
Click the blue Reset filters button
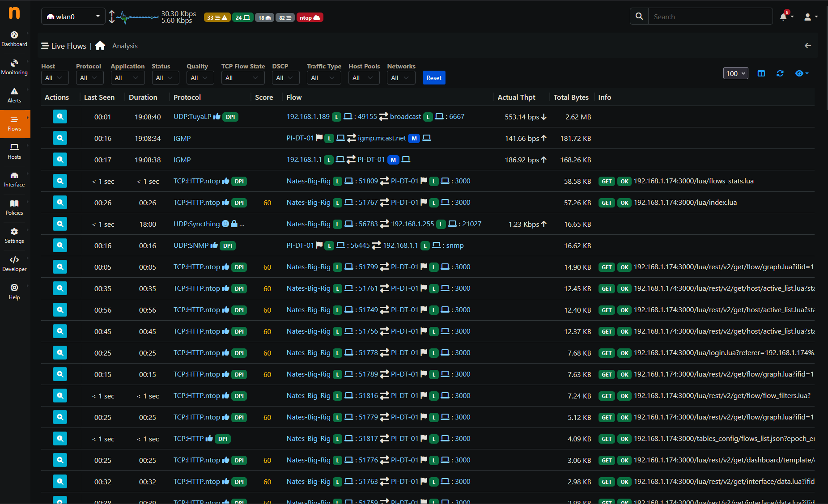[x=434, y=78]
